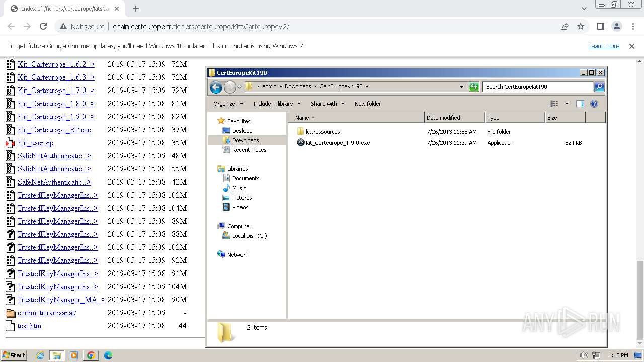Select Downloads in the navigation pane
The height and width of the screenshot is (362, 644).
(x=246, y=140)
